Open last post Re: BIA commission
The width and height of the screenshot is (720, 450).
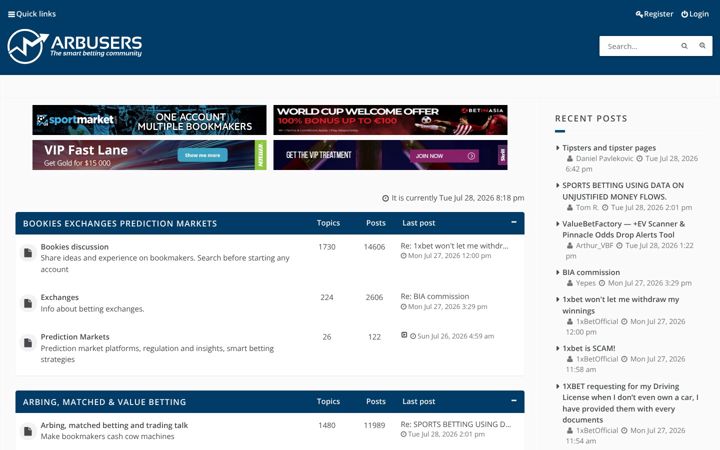(435, 297)
